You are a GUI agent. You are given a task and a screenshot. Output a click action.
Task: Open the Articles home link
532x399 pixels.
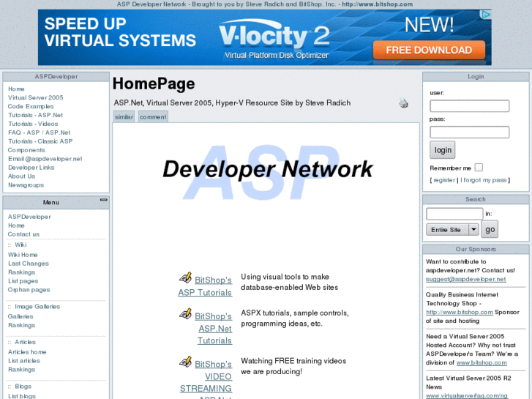(27, 352)
